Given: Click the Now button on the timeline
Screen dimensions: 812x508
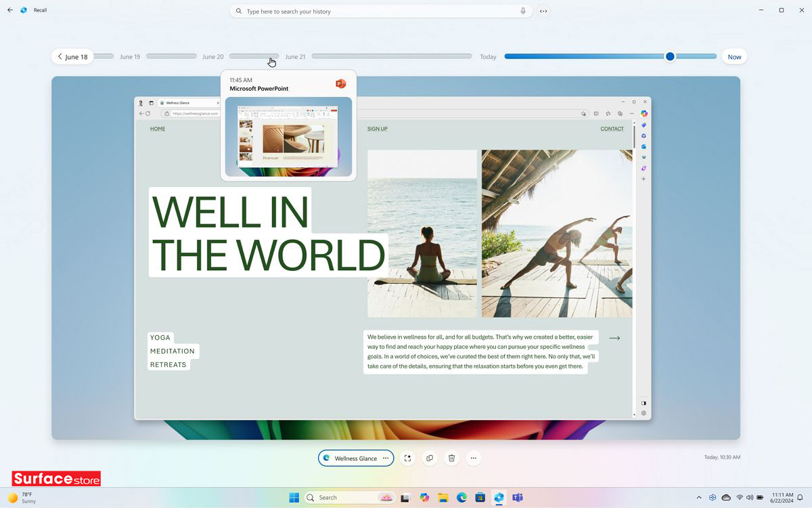Looking at the screenshot, I should (x=734, y=57).
